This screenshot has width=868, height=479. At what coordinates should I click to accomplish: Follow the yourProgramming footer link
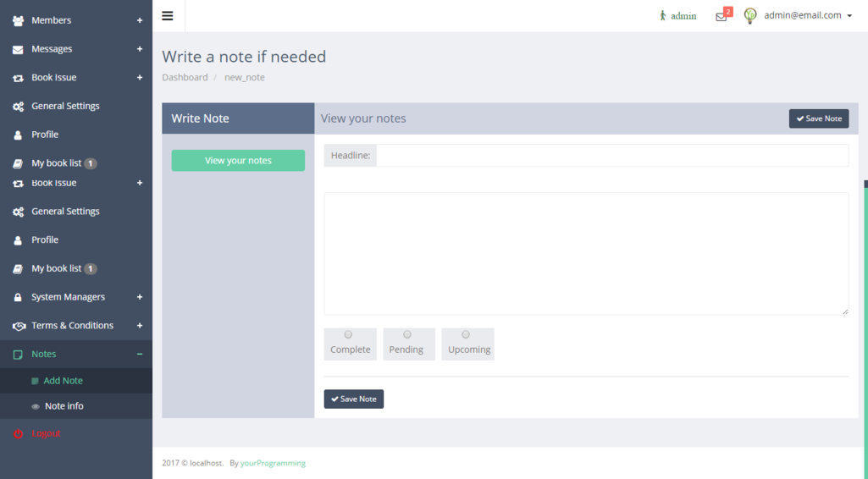[x=273, y=463]
